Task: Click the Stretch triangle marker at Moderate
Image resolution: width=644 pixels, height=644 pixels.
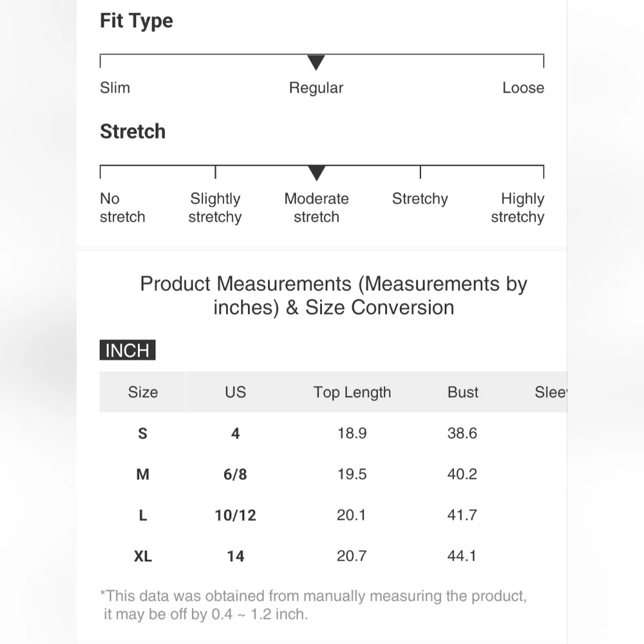Action: 316,173
